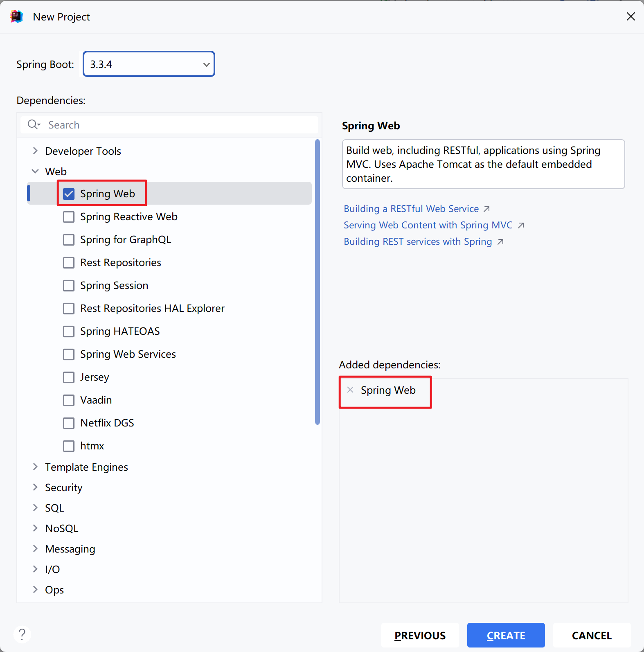Click arrow icon after Building REST services
The height and width of the screenshot is (652, 644).
click(x=500, y=242)
